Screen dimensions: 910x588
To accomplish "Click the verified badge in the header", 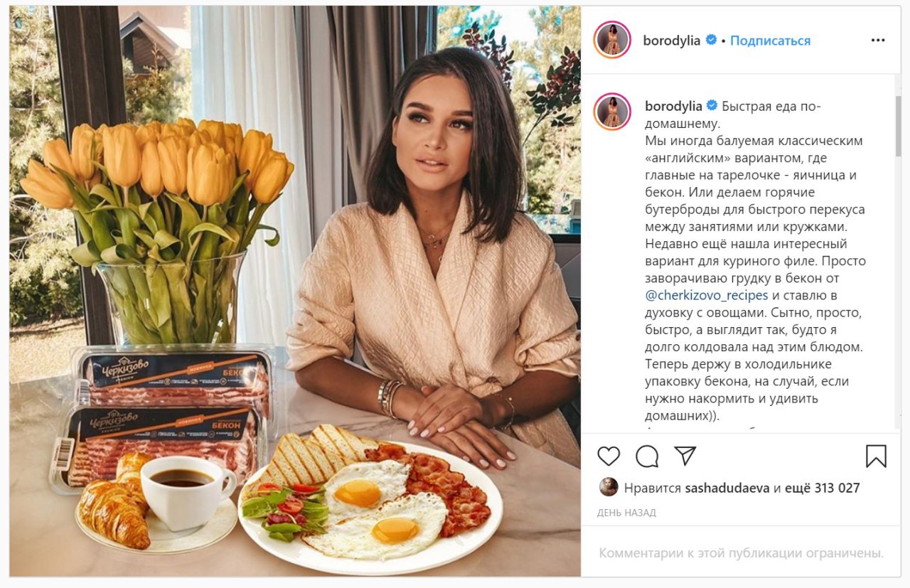I will (711, 41).
